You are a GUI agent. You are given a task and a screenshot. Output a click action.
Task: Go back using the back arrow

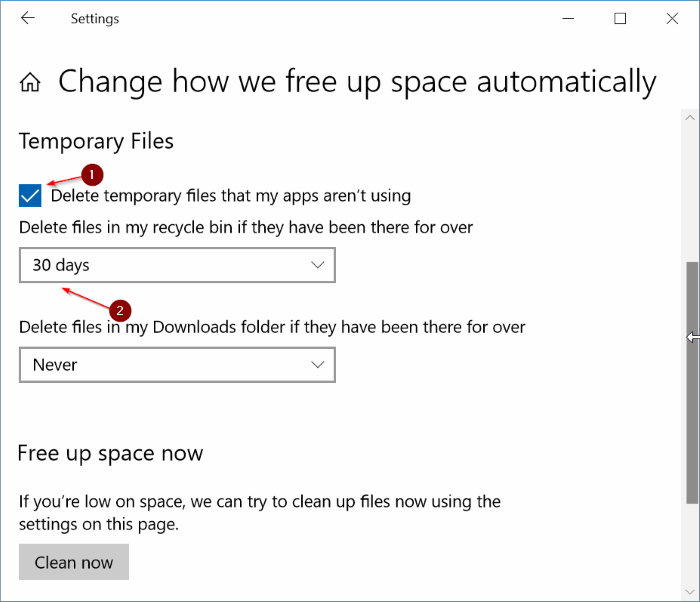(28, 18)
